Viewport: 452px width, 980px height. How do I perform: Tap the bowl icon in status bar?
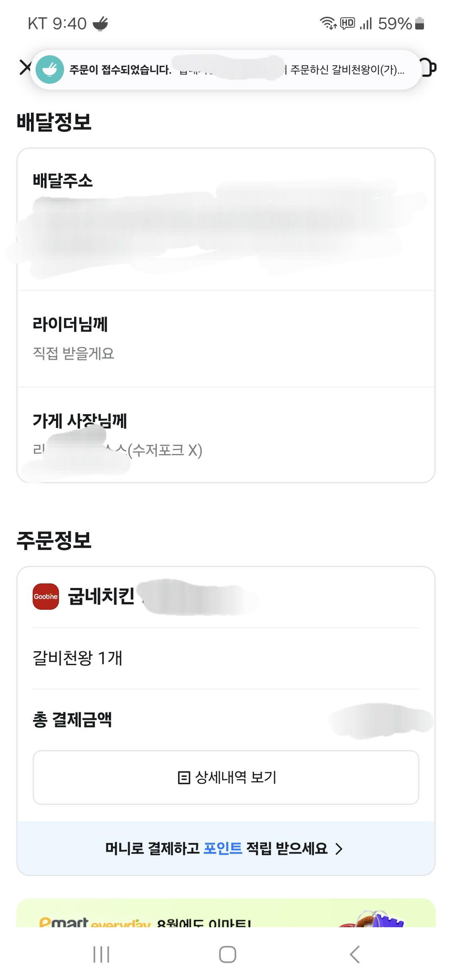click(x=100, y=23)
